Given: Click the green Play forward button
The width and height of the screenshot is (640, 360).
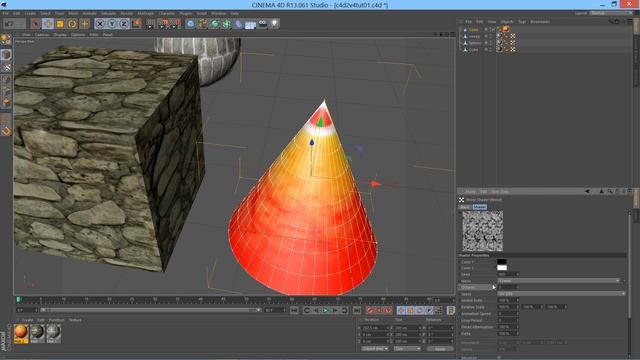Looking at the screenshot, I should (325, 311).
